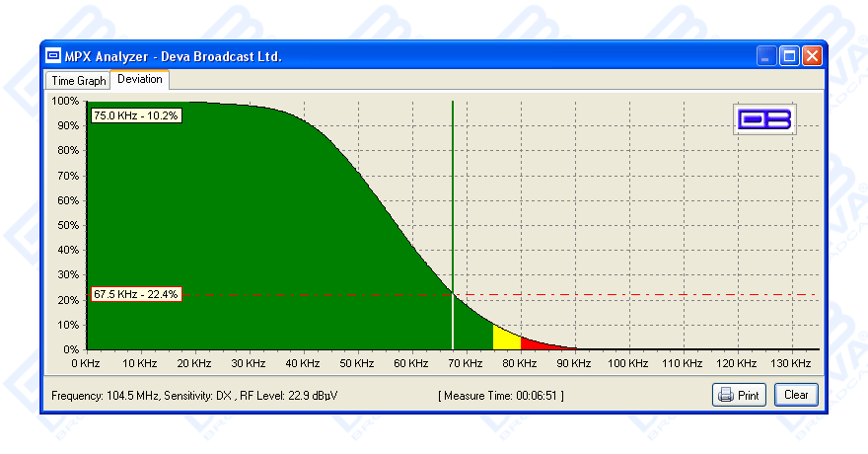
Task: Click the Measure Time readout
Action: 501,396
